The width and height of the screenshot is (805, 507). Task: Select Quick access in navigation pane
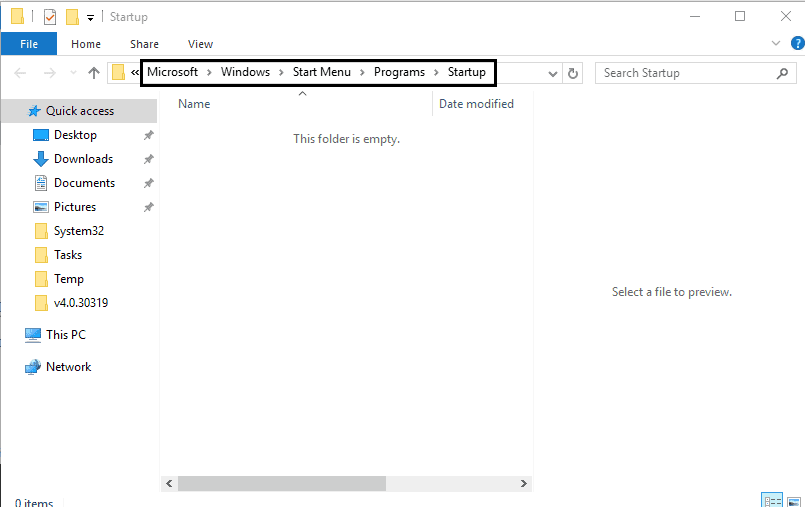[x=80, y=111]
